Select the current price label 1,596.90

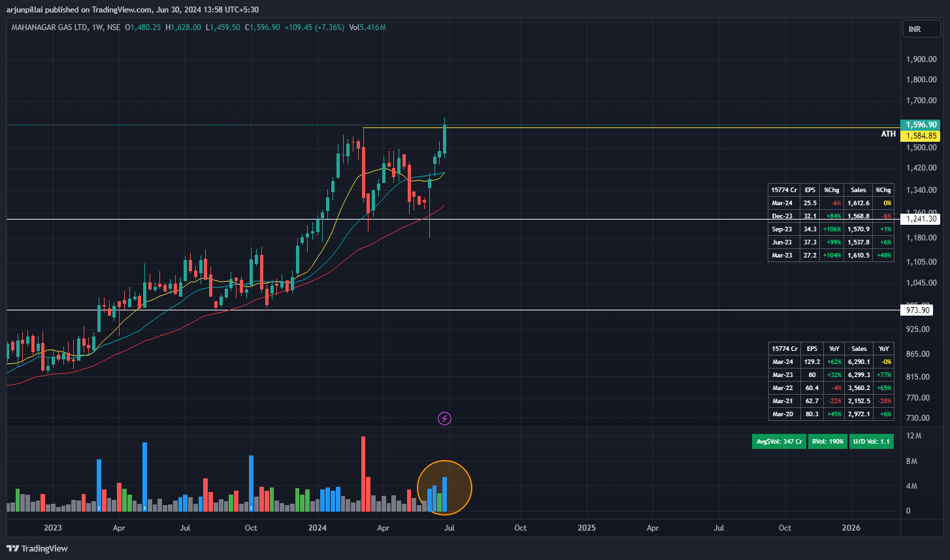[x=919, y=125]
